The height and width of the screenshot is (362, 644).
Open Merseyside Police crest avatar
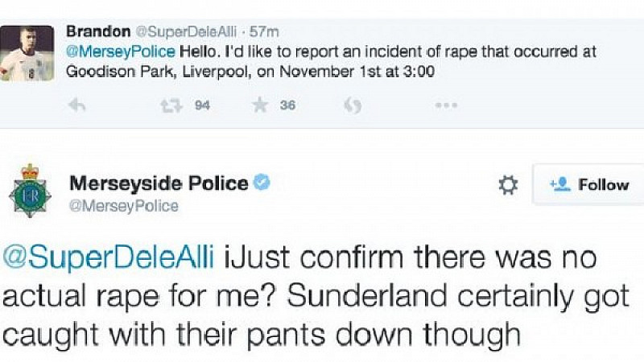(30, 191)
